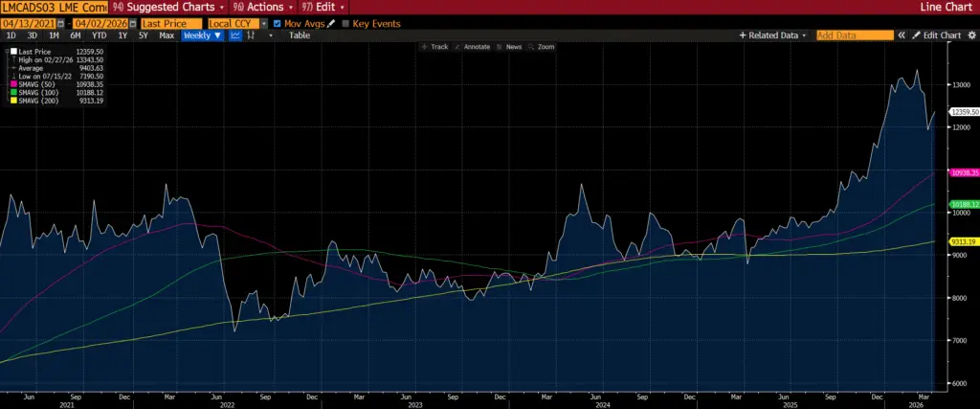This screenshot has width=980, height=409.
Task: Open the start date calendar picker icon
Action: coord(60,23)
